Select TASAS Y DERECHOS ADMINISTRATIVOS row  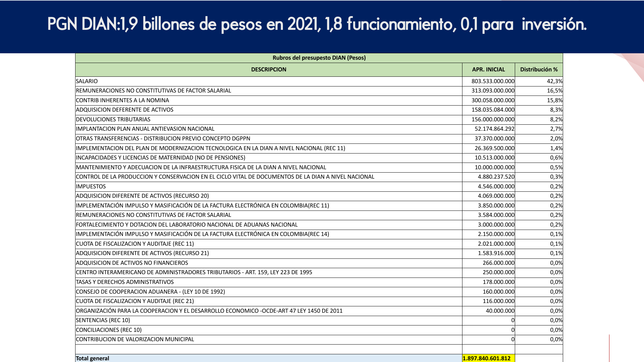click(125, 282)
